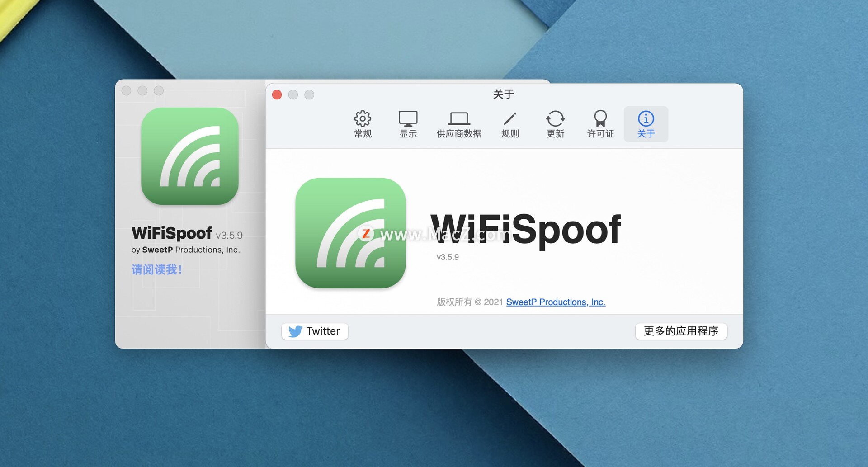Image resolution: width=868 pixels, height=467 pixels.
Task: Click the Twitter button
Action: coord(315,331)
